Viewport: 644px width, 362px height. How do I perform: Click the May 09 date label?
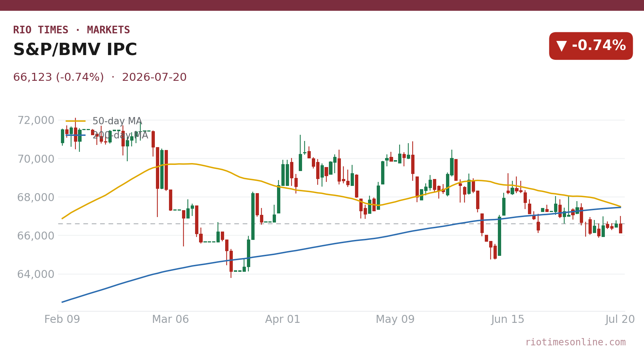click(x=395, y=320)
